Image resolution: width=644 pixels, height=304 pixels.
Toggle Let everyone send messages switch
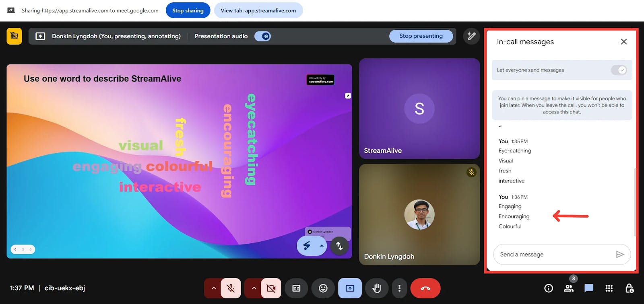[619, 70]
